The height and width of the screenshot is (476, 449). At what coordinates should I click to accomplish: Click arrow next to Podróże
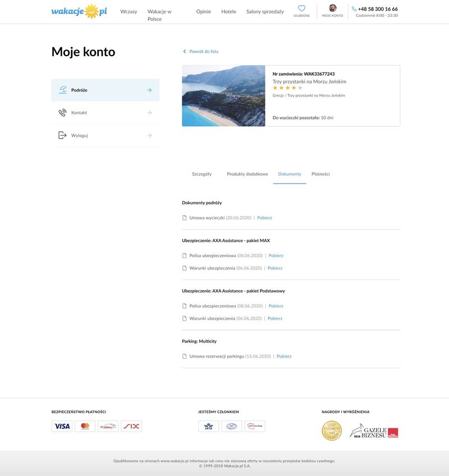click(149, 90)
